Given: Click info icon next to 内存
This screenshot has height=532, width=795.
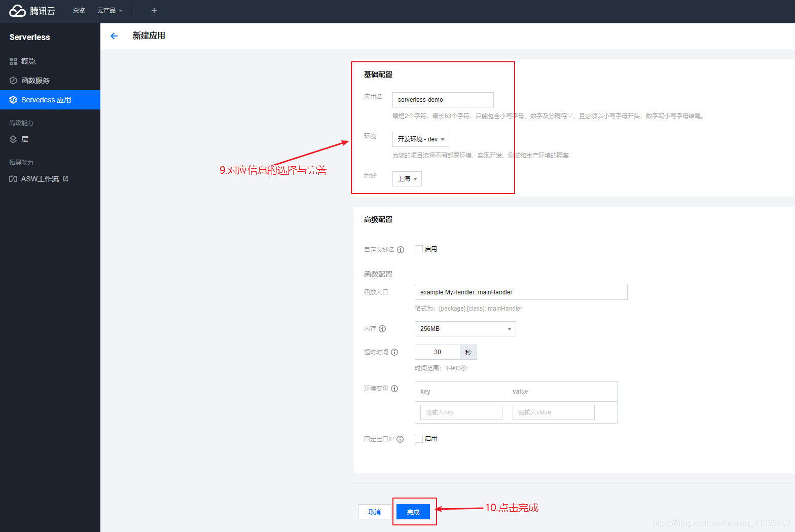Looking at the screenshot, I should click(382, 329).
